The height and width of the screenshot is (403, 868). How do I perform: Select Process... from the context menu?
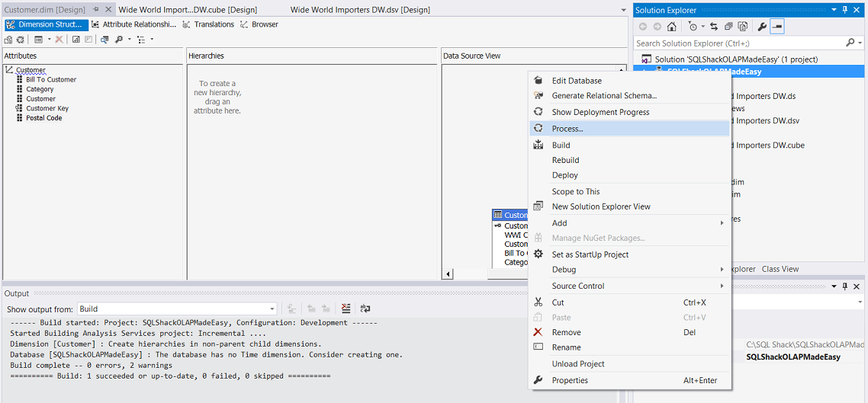pos(567,129)
